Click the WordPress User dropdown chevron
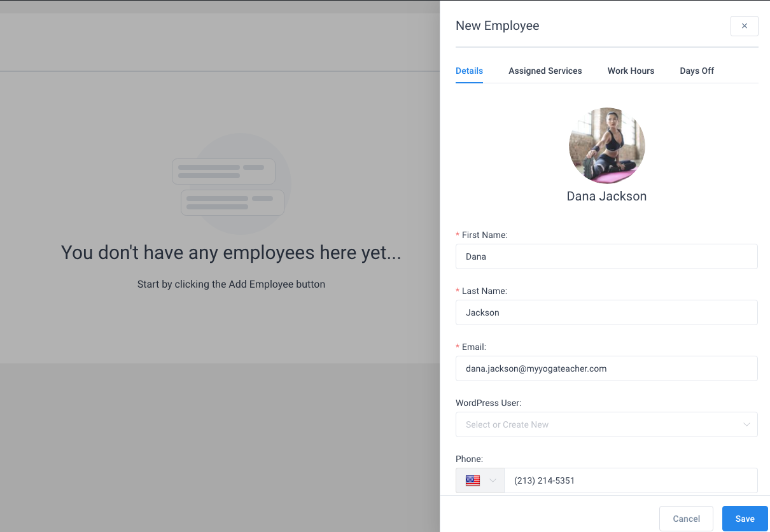Screen dimensions: 770x532 tap(747, 424)
